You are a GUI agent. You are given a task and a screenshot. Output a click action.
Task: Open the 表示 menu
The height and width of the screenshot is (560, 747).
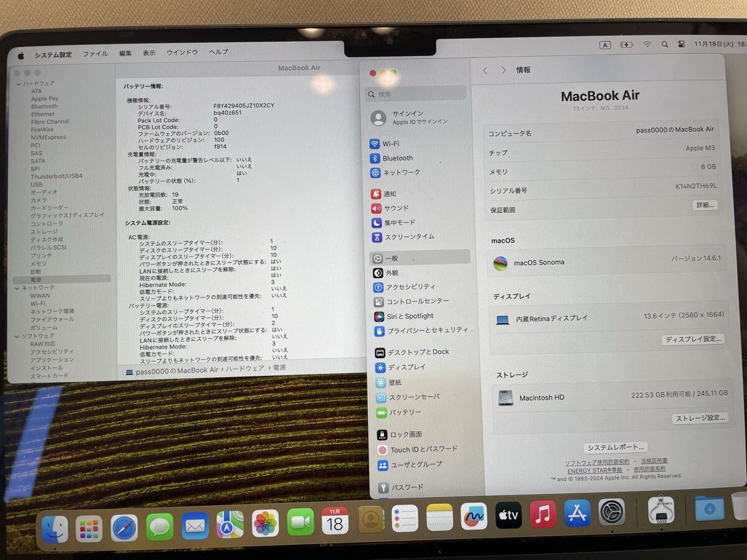(x=149, y=53)
